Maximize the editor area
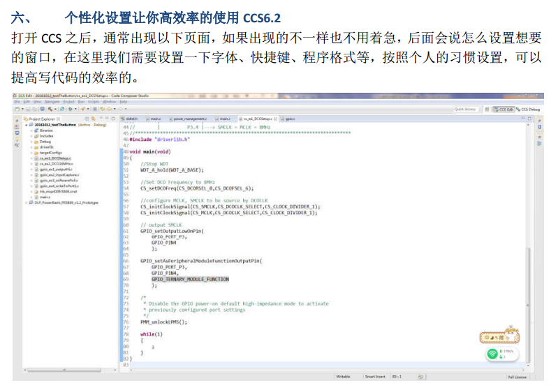558x392 pixels. click(529, 118)
